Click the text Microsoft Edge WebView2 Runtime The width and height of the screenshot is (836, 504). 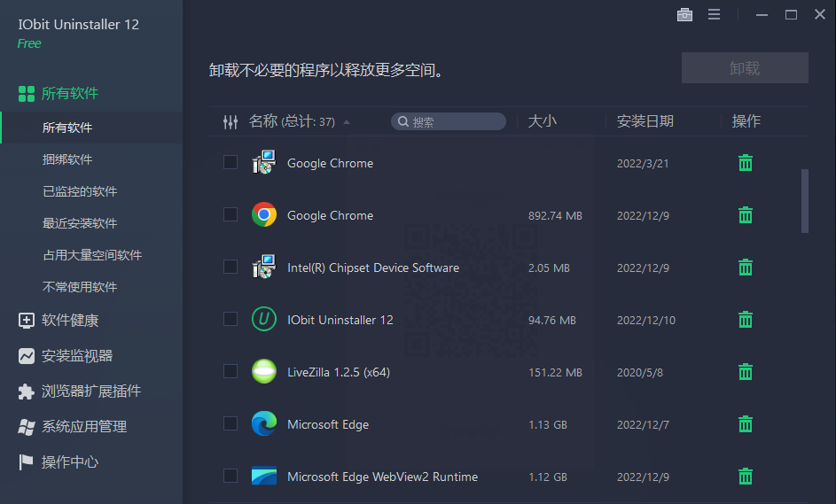(x=382, y=477)
